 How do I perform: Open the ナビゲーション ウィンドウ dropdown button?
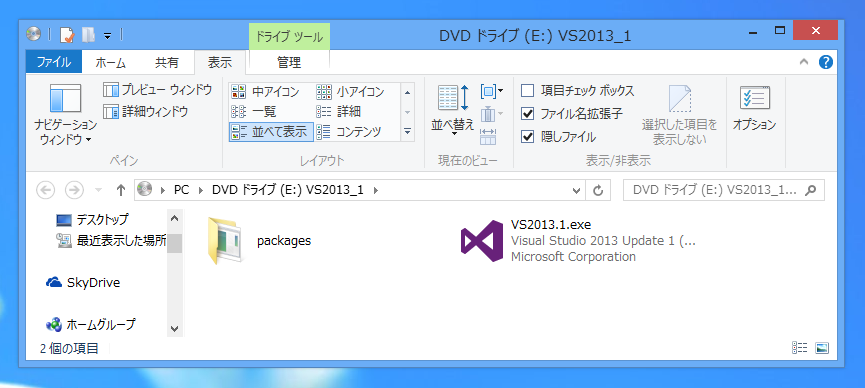pos(66,115)
